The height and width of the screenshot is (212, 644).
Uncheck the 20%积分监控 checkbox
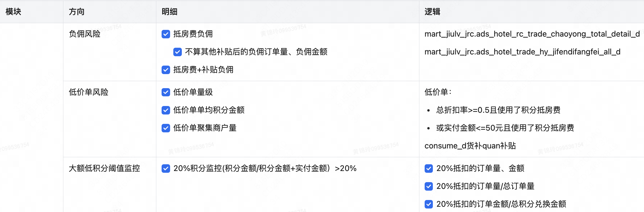(166, 169)
